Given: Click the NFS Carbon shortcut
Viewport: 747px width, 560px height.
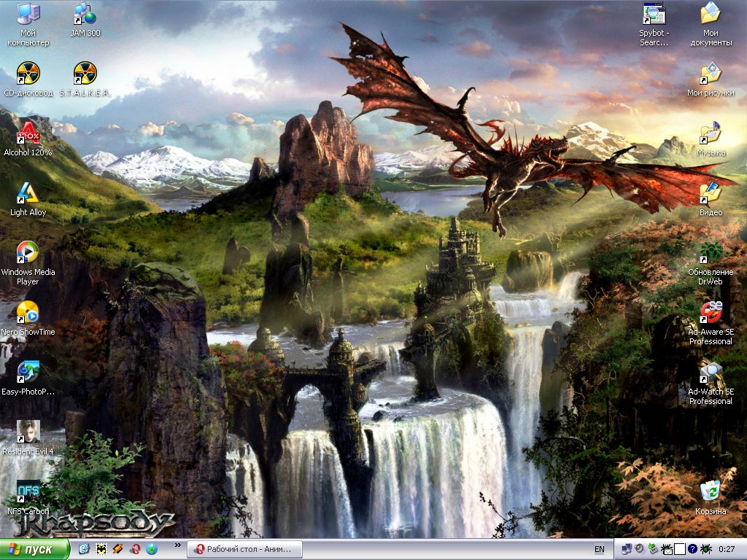Looking at the screenshot, I should (x=28, y=498).
